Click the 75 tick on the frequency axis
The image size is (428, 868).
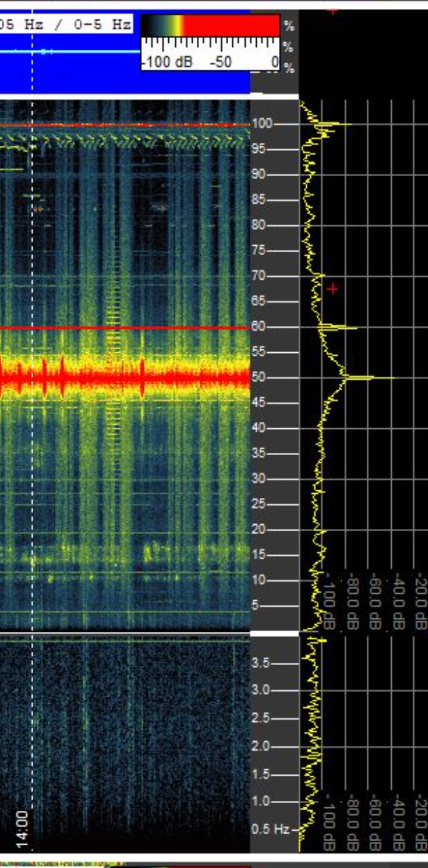pos(258,250)
